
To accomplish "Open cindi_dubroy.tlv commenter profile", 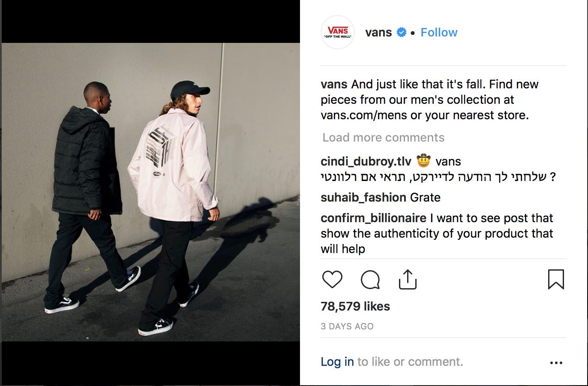I will pyautogui.click(x=366, y=162).
